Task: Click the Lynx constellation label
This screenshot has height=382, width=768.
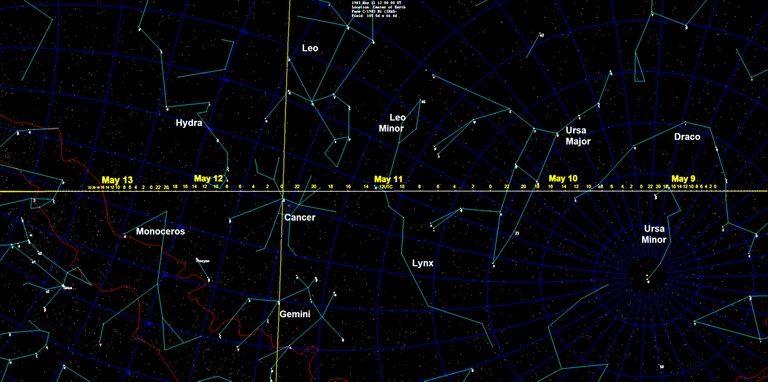Action: coord(423,263)
